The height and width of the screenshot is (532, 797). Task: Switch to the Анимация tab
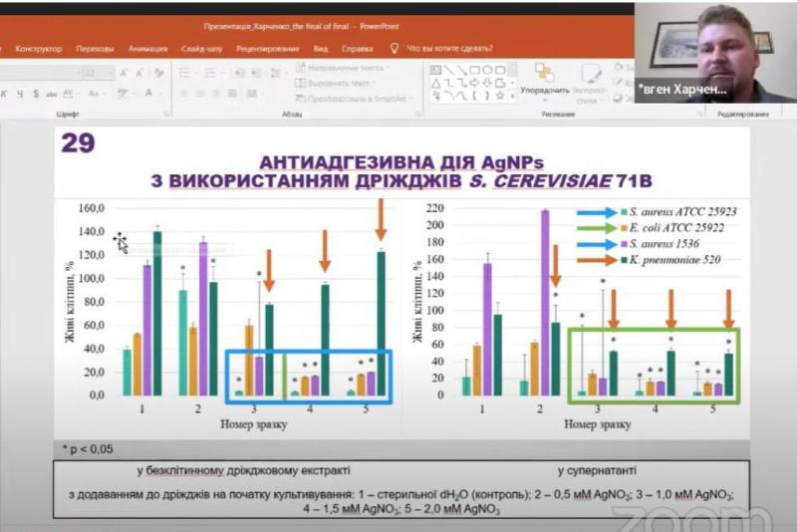click(x=147, y=49)
